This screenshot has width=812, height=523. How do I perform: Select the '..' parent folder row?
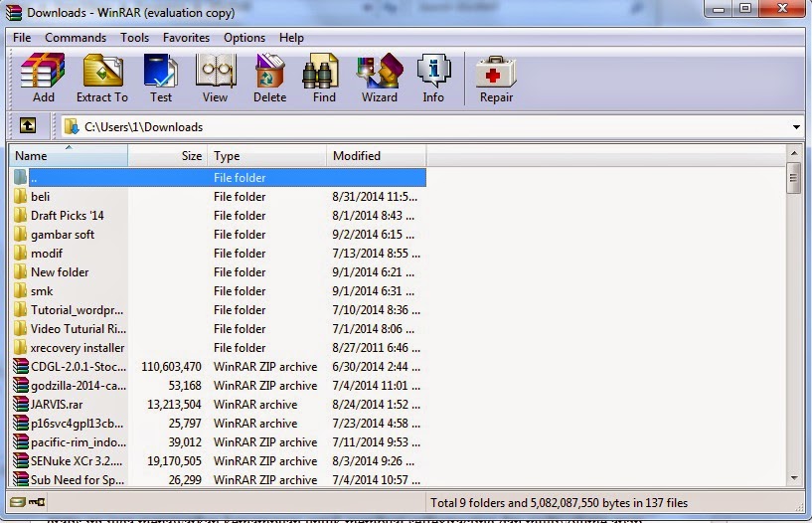click(218, 178)
